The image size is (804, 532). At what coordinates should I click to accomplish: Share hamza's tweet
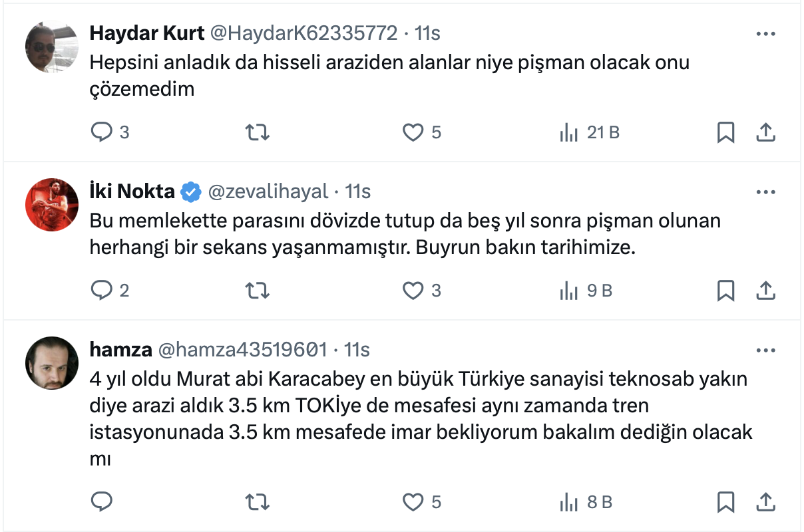pyautogui.click(x=766, y=502)
